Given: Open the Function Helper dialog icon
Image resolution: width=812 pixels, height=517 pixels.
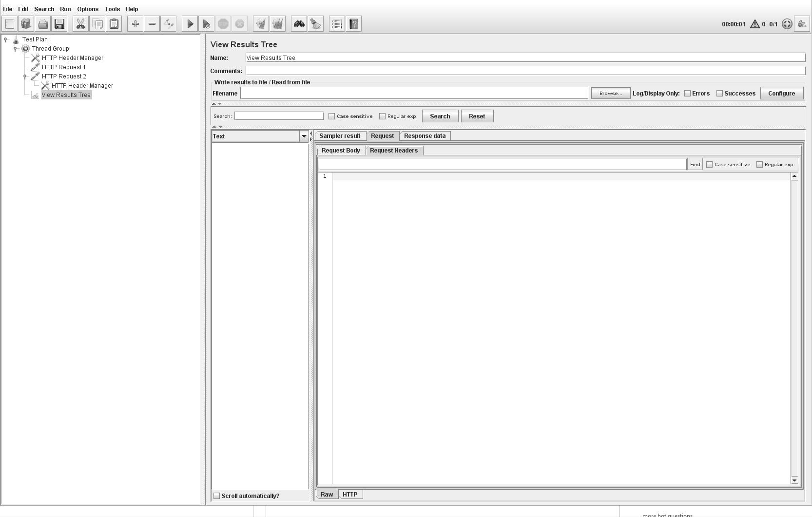Looking at the screenshot, I should 337,24.
